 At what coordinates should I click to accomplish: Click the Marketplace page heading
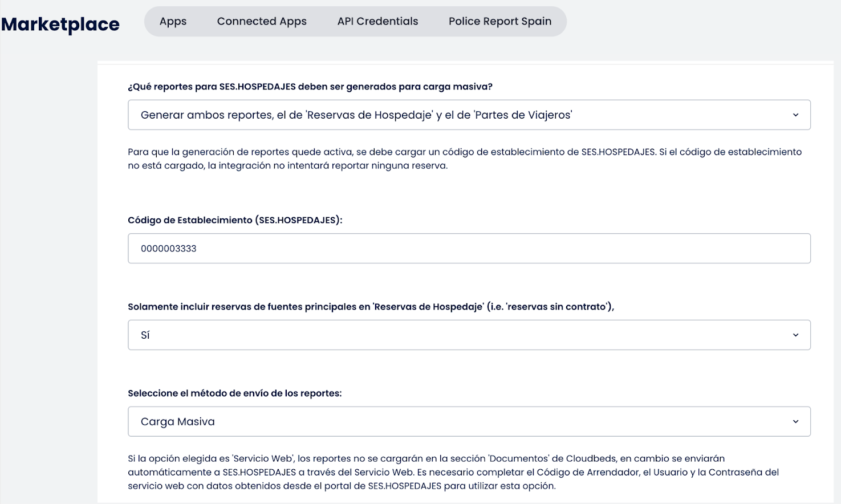pos(60,25)
